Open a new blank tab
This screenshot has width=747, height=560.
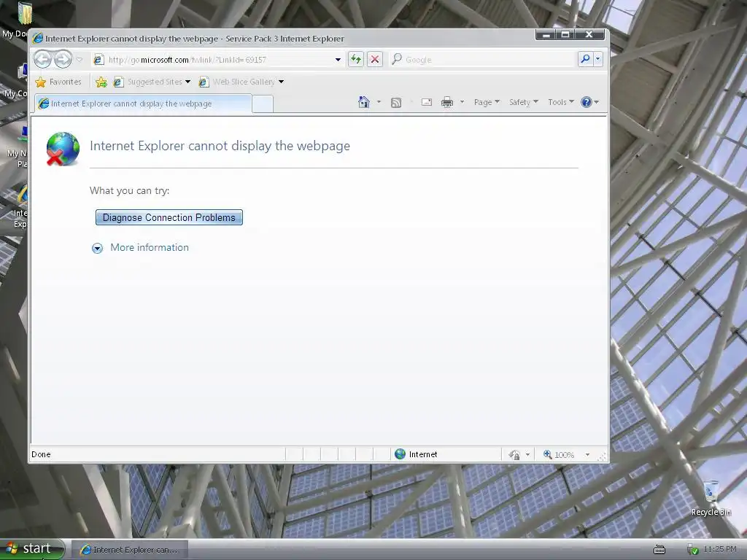(263, 104)
